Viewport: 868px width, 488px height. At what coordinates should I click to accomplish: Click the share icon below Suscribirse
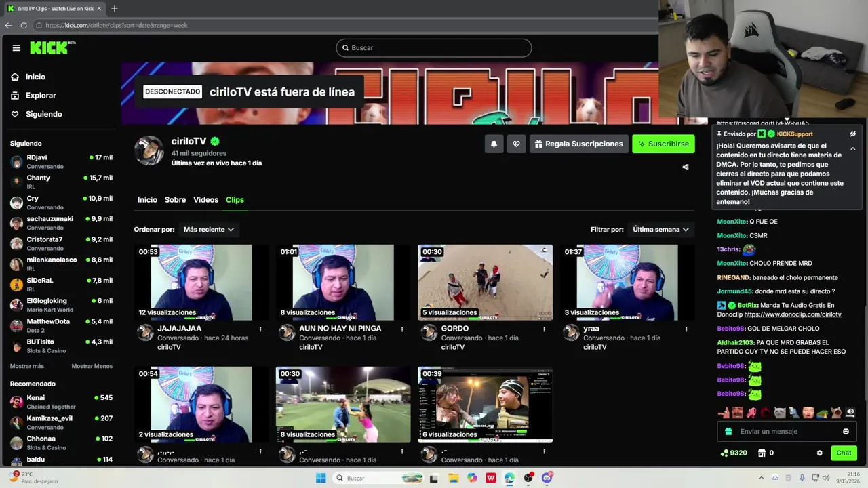coord(686,167)
